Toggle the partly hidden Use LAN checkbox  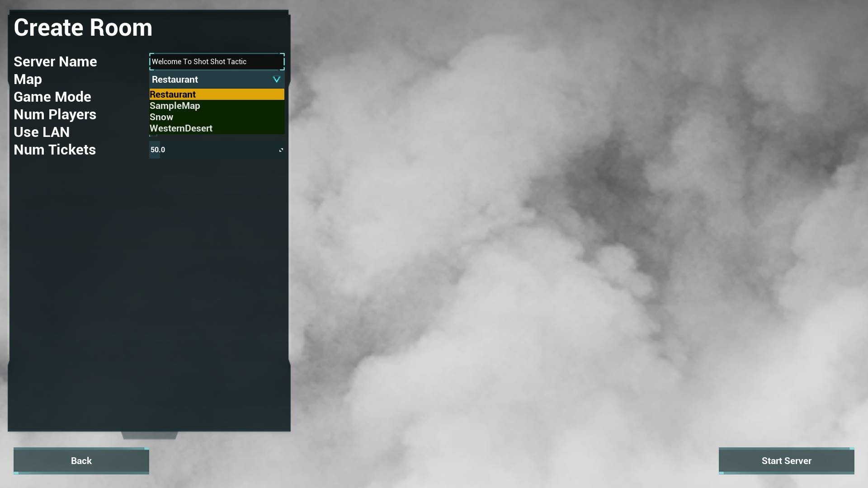pyautogui.click(x=153, y=135)
